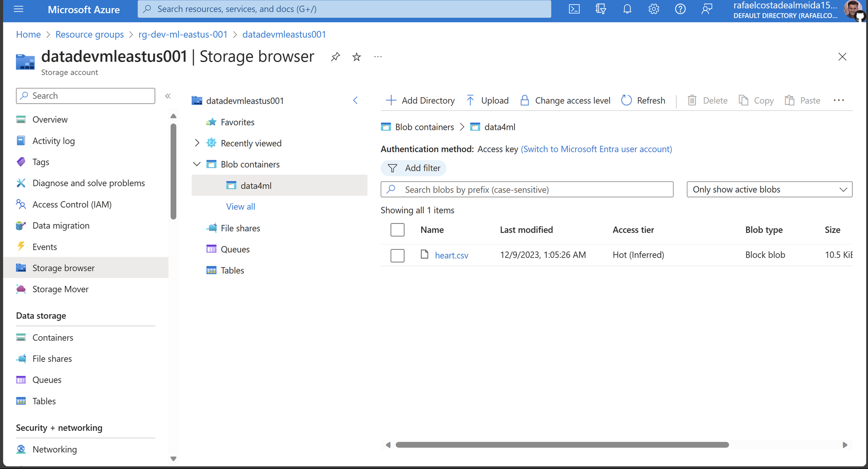The width and height of the screenshot is (868, 469).
Task: Select the Containers menu item
Action: click(x=53, y=337)
